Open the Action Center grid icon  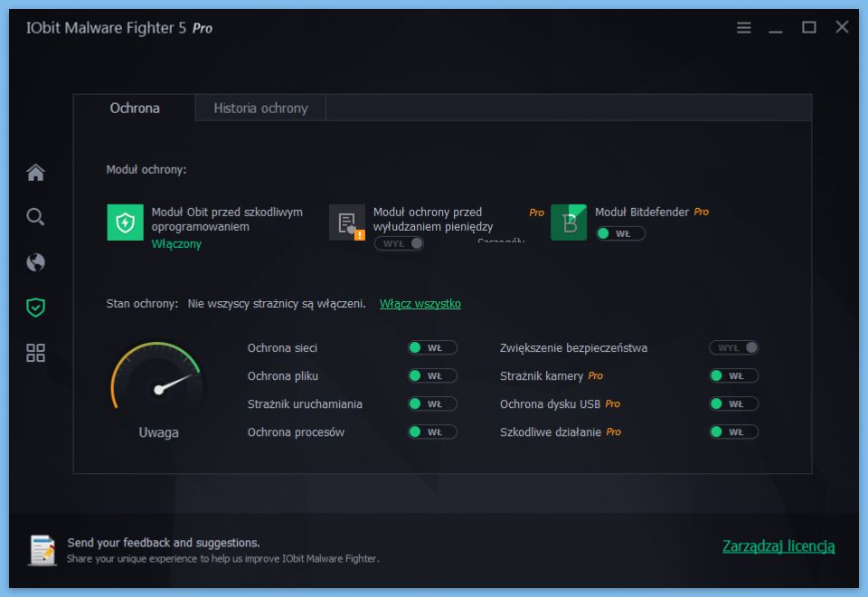point(35,353)
